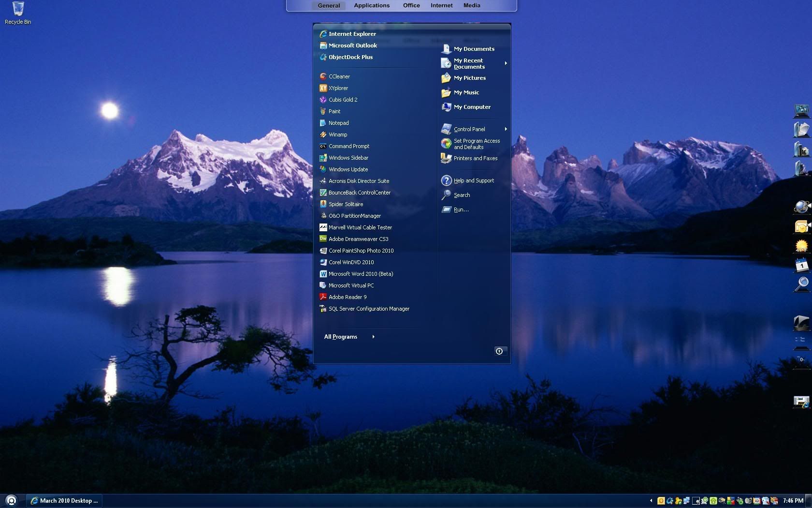Expand the My Recent Documents submenu arrow

point(506,63)
